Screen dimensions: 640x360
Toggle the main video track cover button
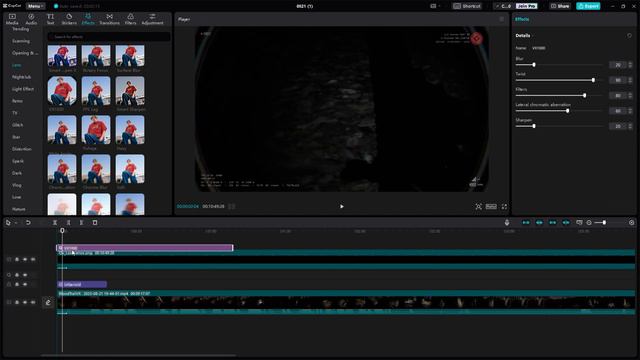tap(48, 302)
